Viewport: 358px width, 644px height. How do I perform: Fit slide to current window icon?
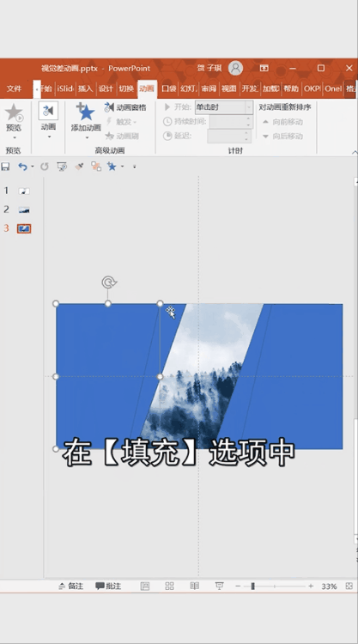[349, 586]
